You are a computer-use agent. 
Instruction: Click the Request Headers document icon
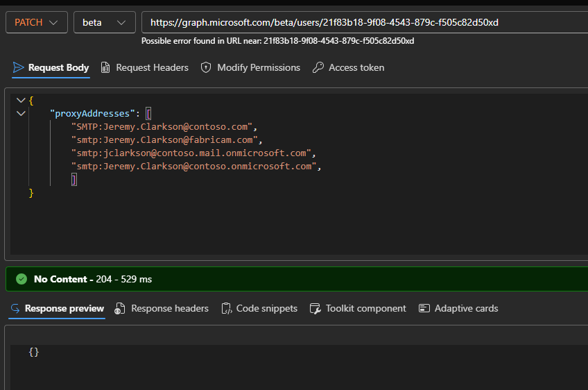click(x=105, y=67)
